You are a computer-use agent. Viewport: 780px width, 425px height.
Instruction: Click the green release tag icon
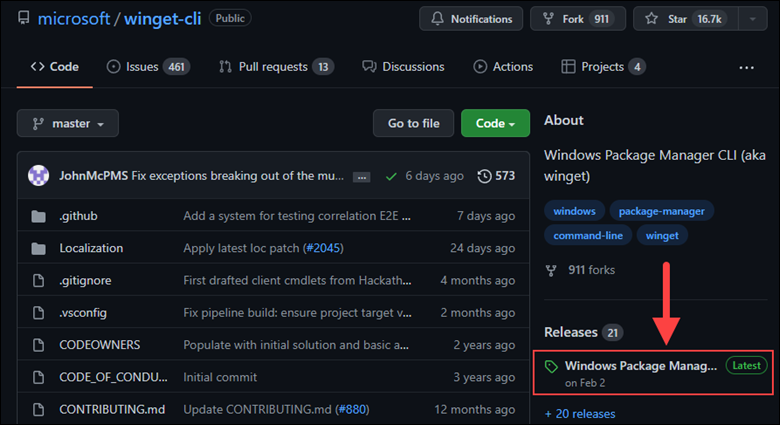pos(551,367)
